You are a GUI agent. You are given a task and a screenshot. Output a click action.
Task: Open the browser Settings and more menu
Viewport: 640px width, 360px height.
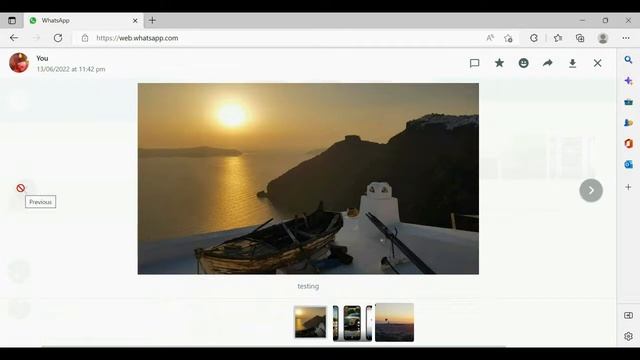coord(626,38)
